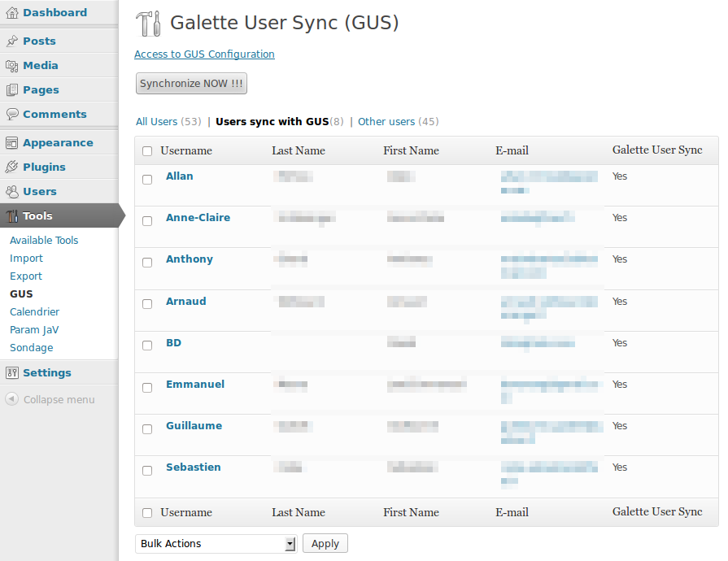
Task: Click the Synchronize NOW !!! button
Action: click(191, 84)
